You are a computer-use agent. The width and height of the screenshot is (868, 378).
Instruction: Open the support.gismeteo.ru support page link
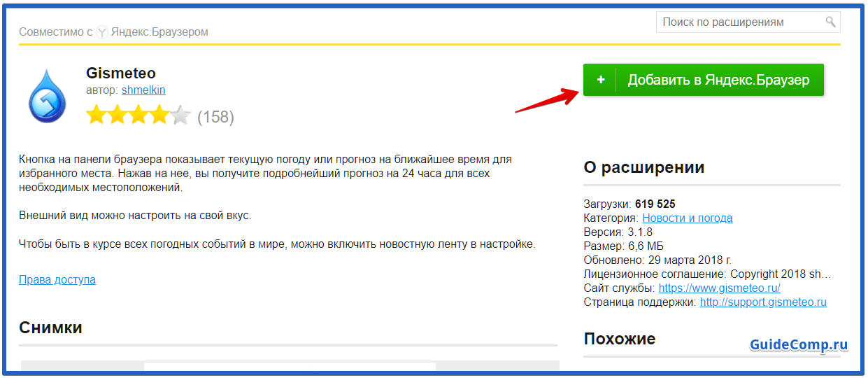click(x=763, y=302)
